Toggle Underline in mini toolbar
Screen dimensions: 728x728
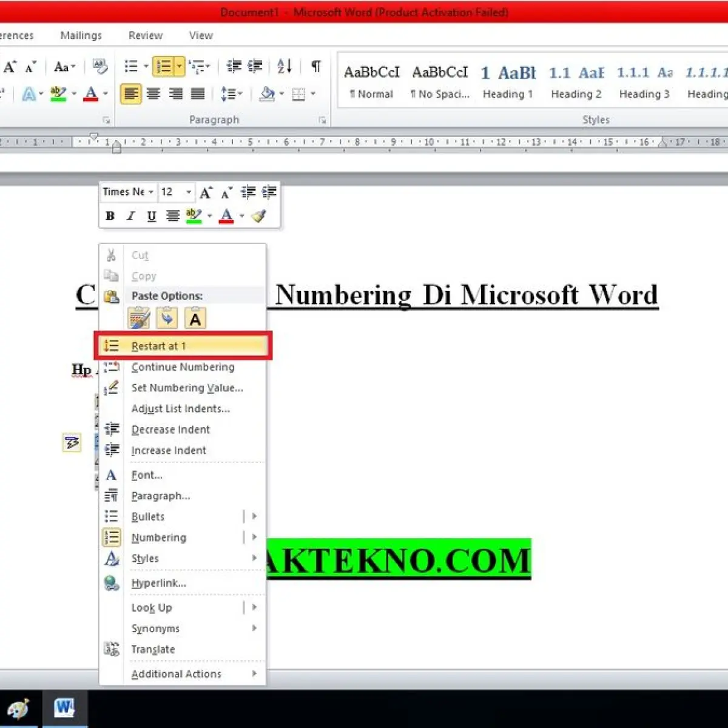pos(152,216)
